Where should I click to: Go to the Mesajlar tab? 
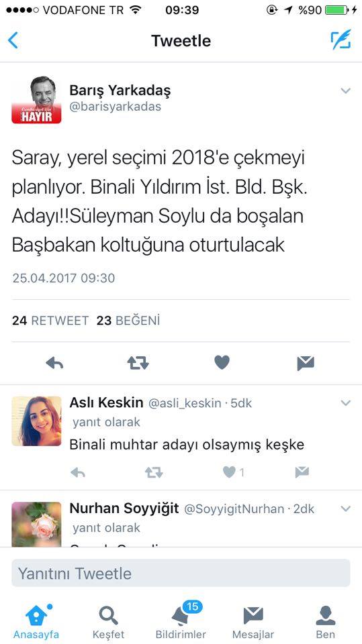click(253, 622)
